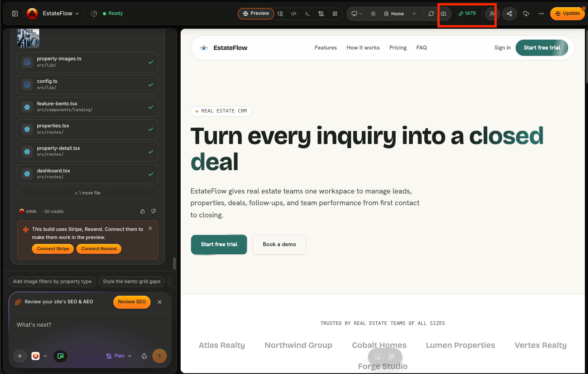This screenshot has height=374, width=588.
Task: Open the FAQ nav link
Action: click(x=421, y=48)
